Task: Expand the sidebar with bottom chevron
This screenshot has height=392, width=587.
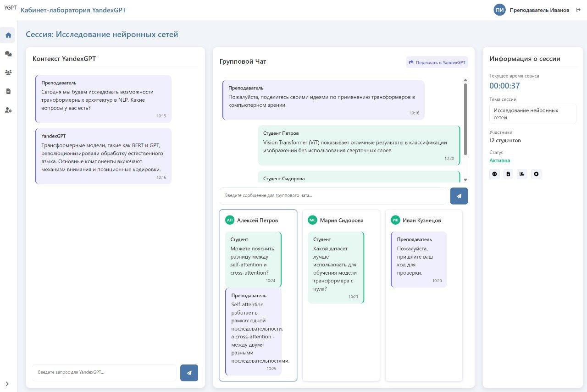Action: (x=7, y=384)
